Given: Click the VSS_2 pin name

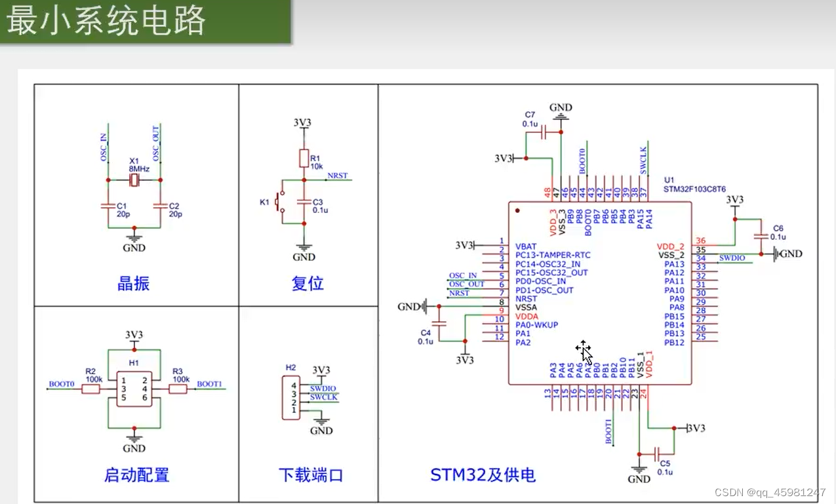Looking at the screenshot, I should [671, 255].
